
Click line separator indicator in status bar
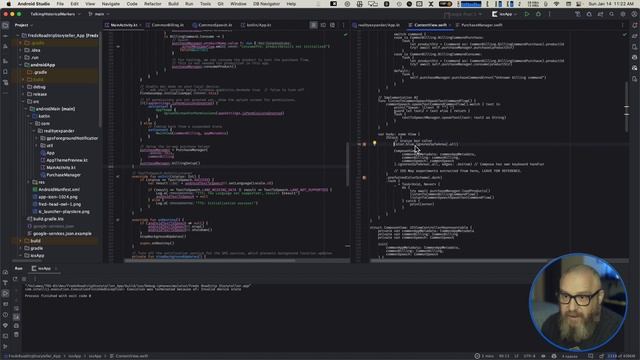(x=516, y=356)
